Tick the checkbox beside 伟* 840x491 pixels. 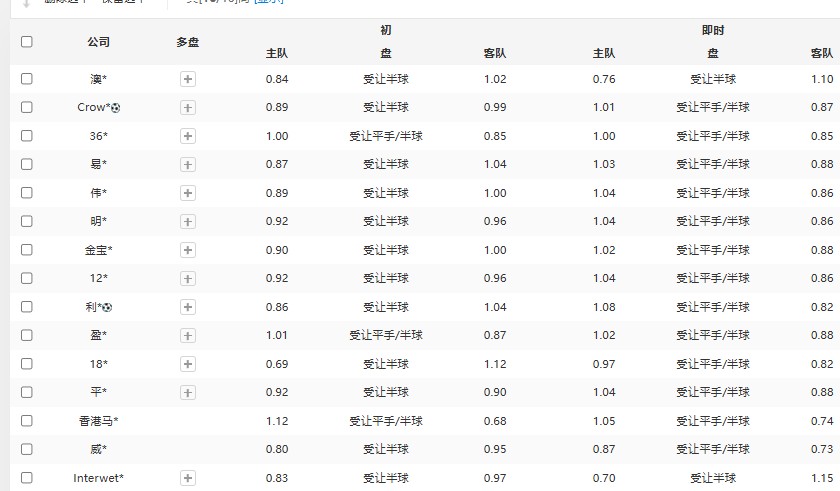[26, 193]
